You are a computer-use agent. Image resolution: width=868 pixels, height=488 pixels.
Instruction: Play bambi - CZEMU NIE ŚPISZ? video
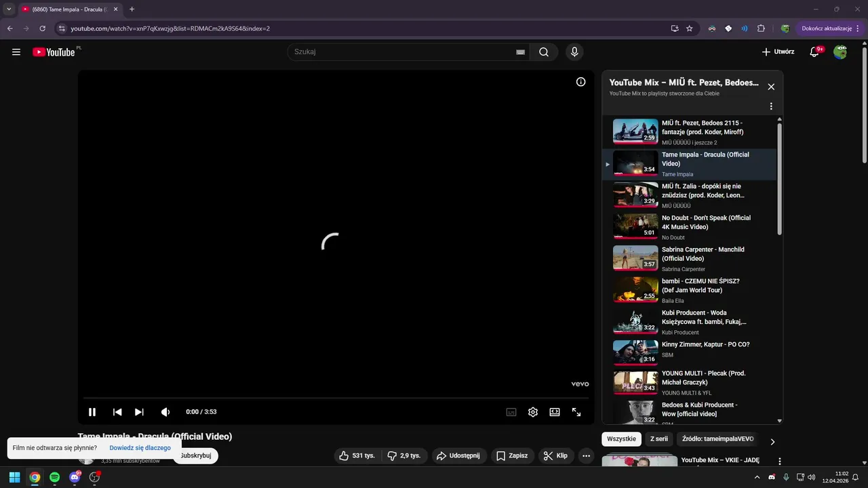[x=689, y=290]
